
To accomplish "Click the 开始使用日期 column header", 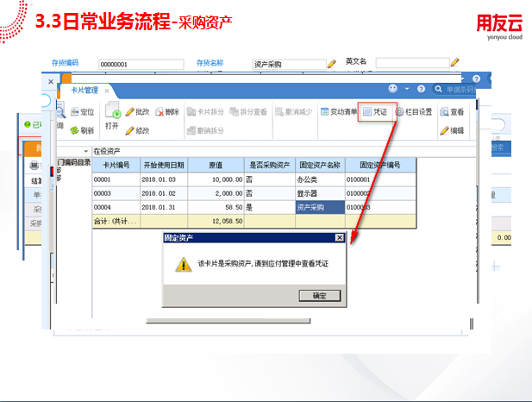I will (x=164, y=166).
